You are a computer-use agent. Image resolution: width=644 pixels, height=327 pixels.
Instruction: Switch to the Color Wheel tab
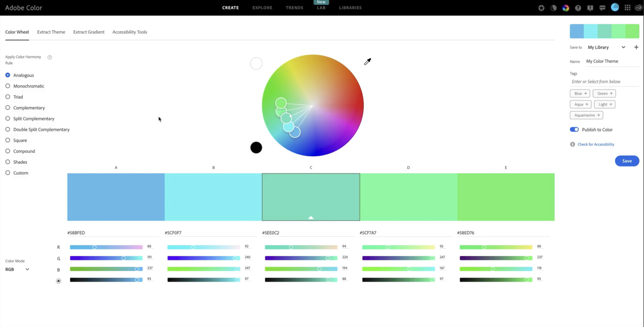tap(17, 32)
